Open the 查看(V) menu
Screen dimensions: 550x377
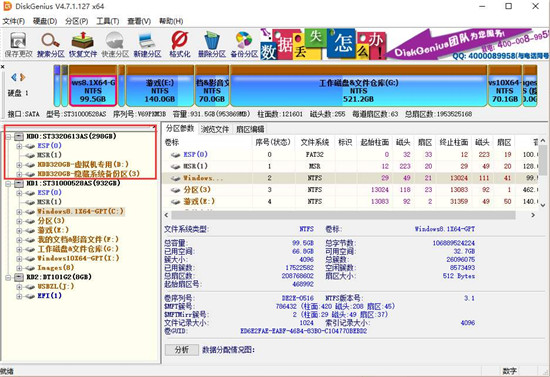(139, 21)
